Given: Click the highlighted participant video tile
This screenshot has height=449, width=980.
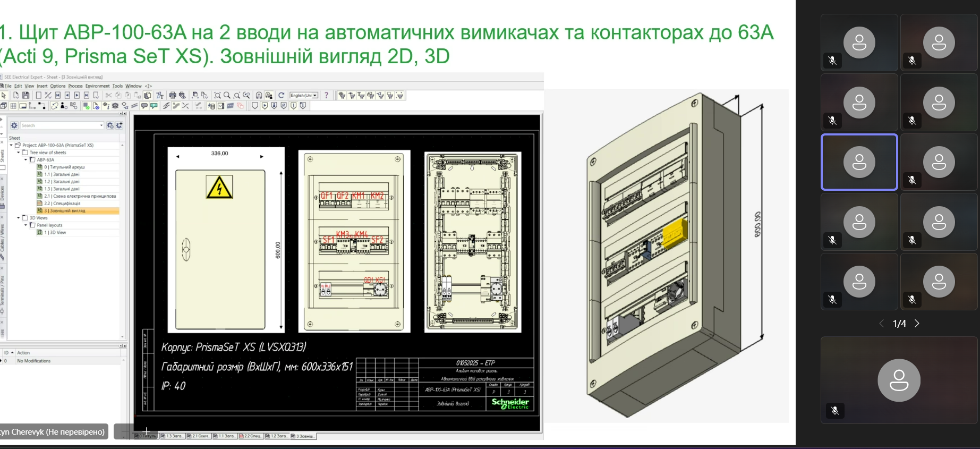Looking at the screenshot, I should click(x=859, y=162).
